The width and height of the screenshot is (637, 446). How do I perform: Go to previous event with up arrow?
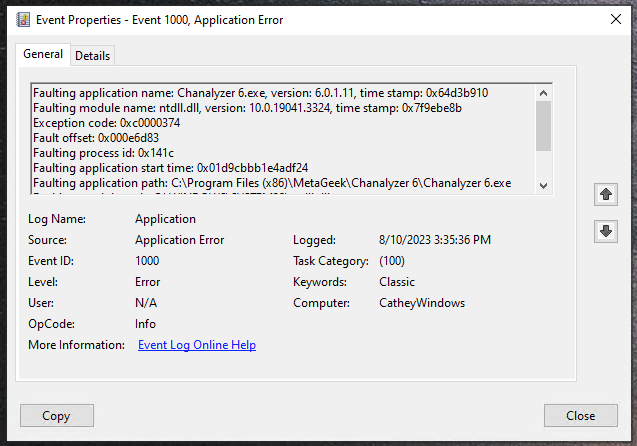pos(606,194)
